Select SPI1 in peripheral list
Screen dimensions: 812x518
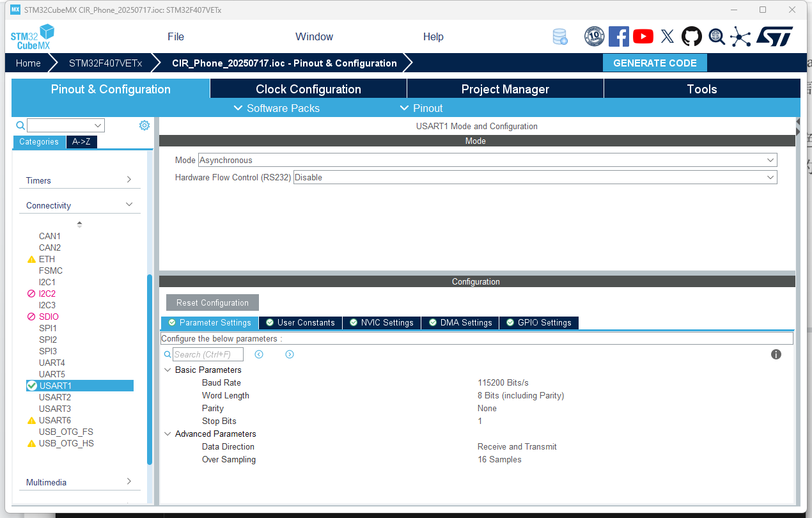pyautogui.click(x=48, y=328)
